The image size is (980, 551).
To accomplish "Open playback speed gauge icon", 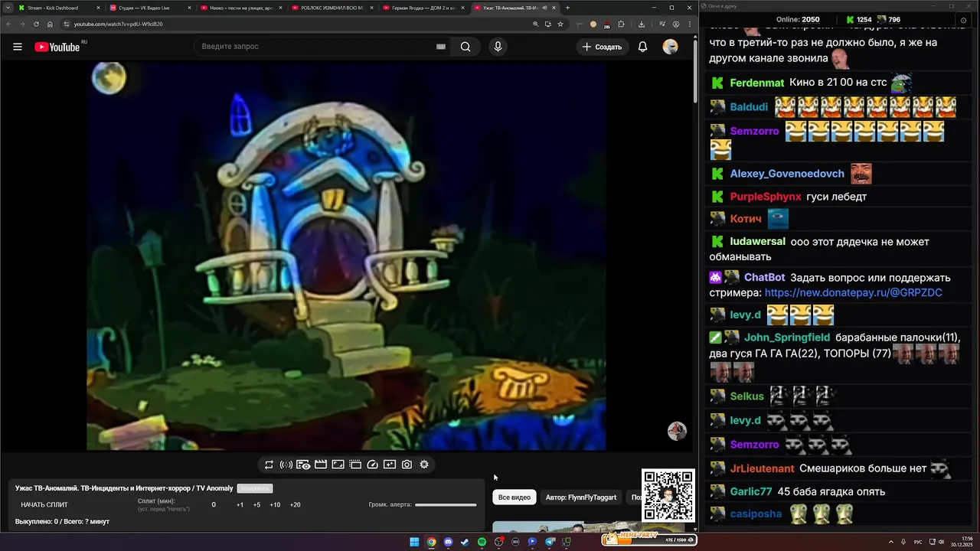I will [x=373, y=465].
